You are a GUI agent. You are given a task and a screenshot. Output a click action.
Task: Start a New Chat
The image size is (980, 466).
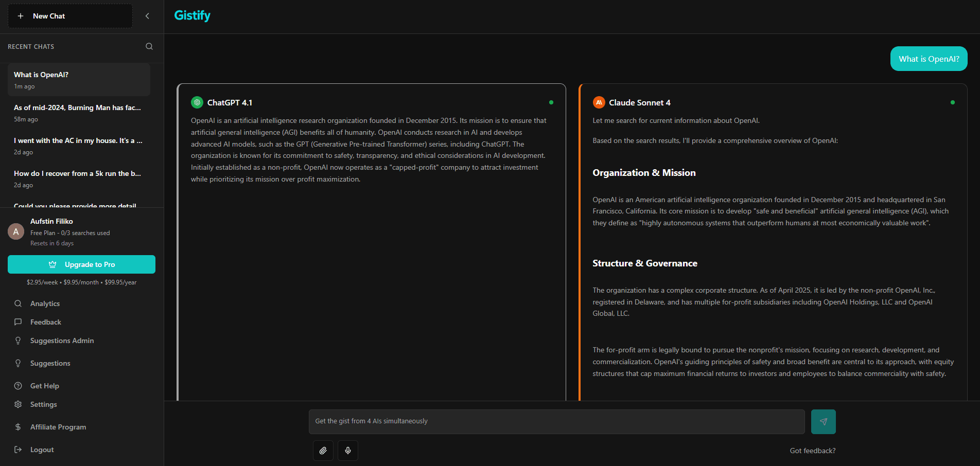(x=69, y=15)
